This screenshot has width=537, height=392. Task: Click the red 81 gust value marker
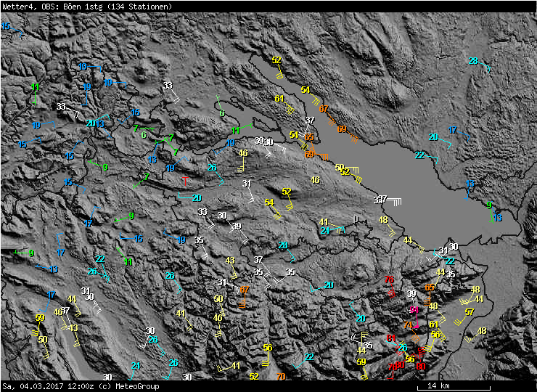pos(391,339)
